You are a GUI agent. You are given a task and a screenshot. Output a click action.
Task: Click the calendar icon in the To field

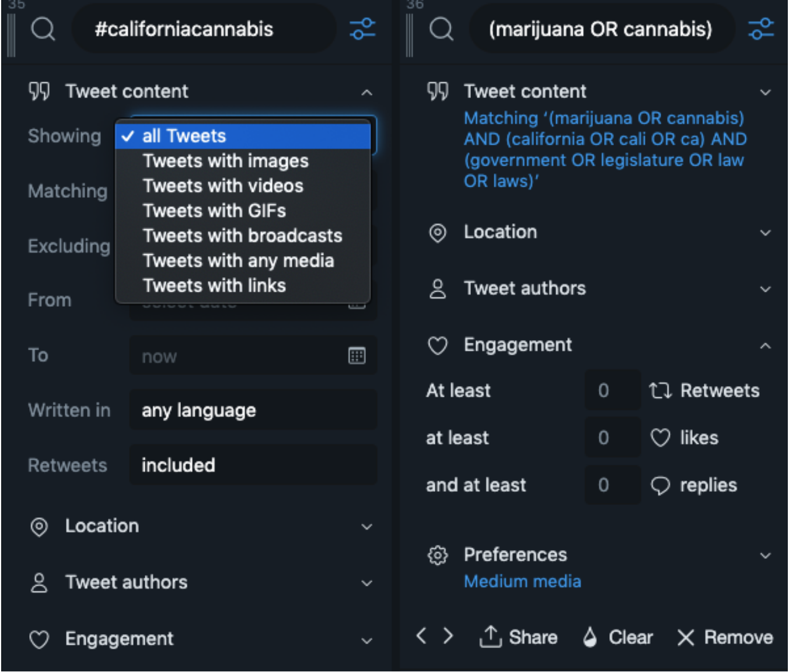tap(357, 355)
